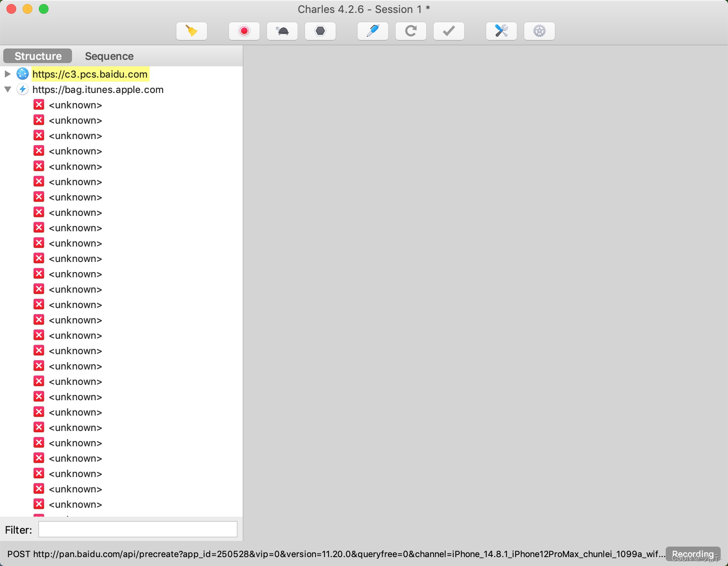Toggle throttling with the turtle icon
Screen dimensions: 728x566
tap(282, 31)
